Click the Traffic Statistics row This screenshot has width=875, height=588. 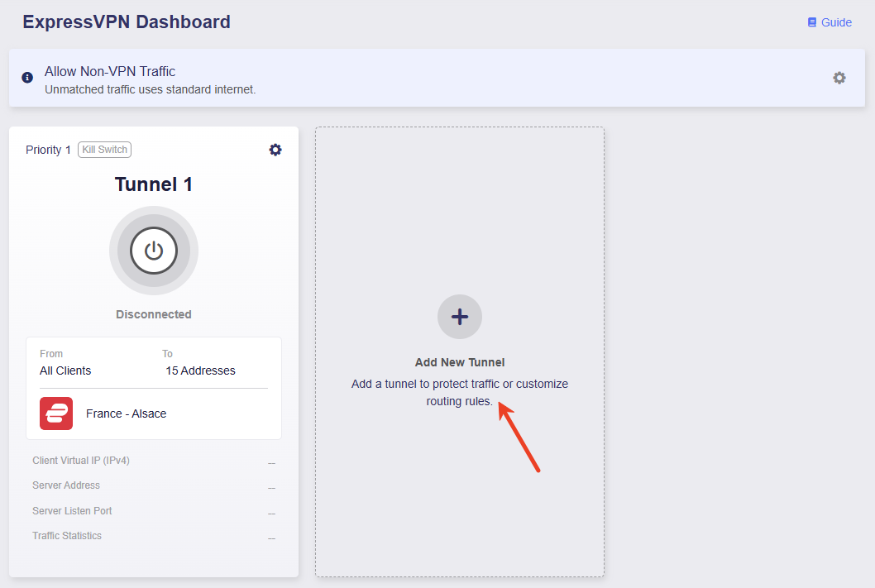pos(154,536)
